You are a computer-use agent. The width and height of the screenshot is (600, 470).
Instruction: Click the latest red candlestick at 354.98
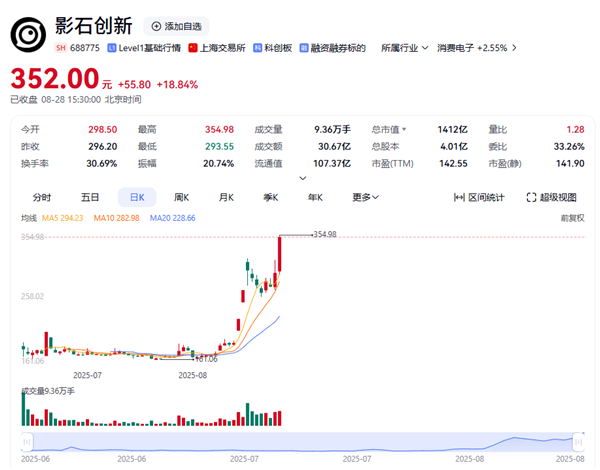tap(280, 254)
